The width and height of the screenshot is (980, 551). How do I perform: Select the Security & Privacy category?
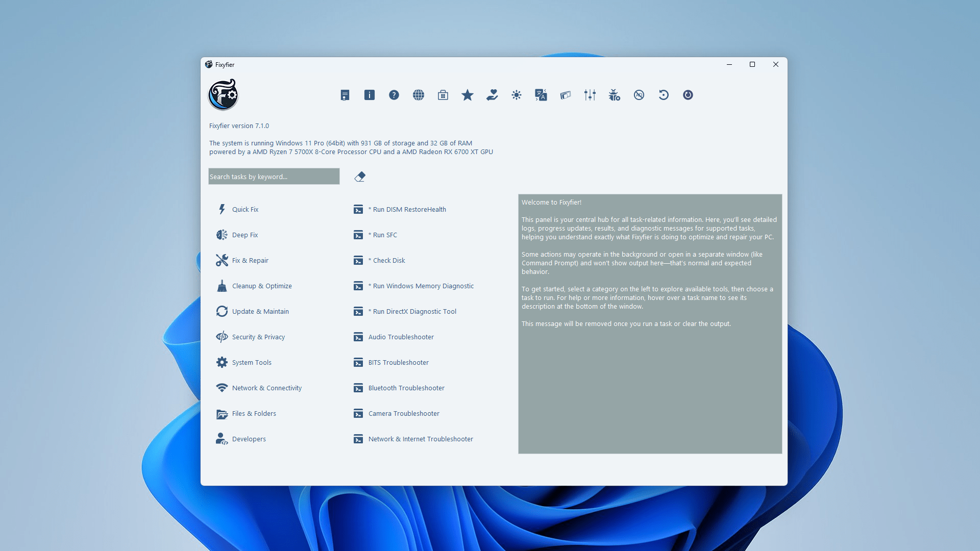[258, 337]
